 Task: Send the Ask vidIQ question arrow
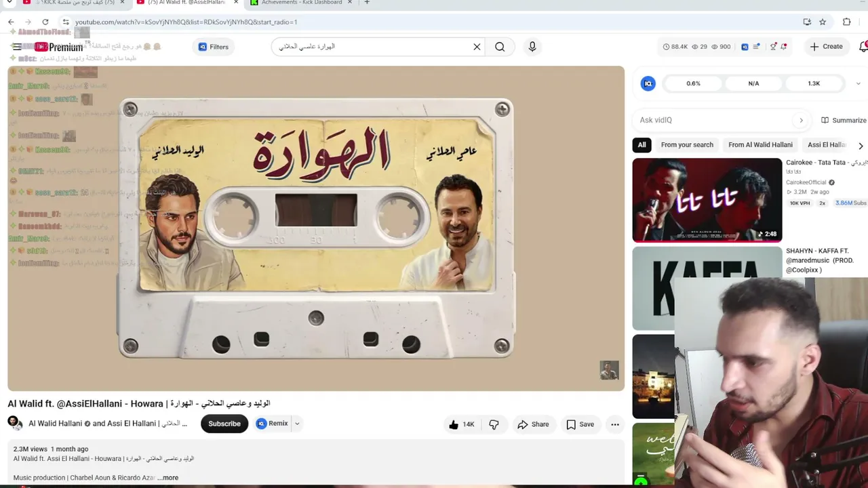801,120
